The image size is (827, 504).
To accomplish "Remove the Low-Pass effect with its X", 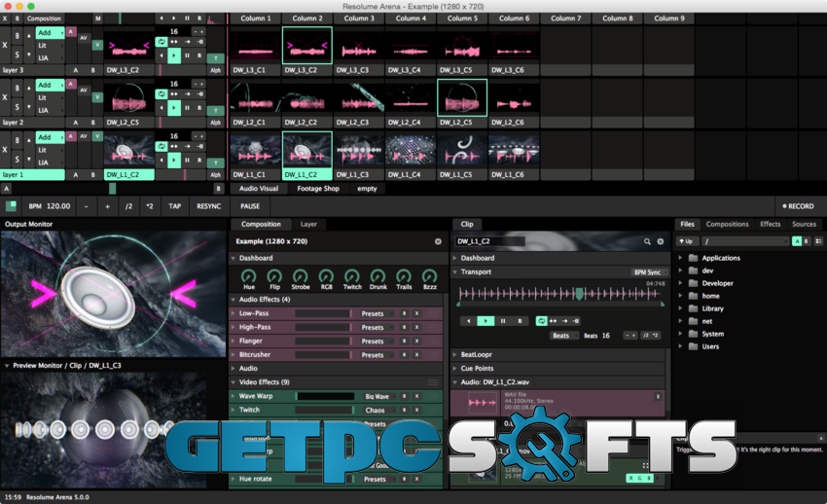I will click(x=416, y=313).
